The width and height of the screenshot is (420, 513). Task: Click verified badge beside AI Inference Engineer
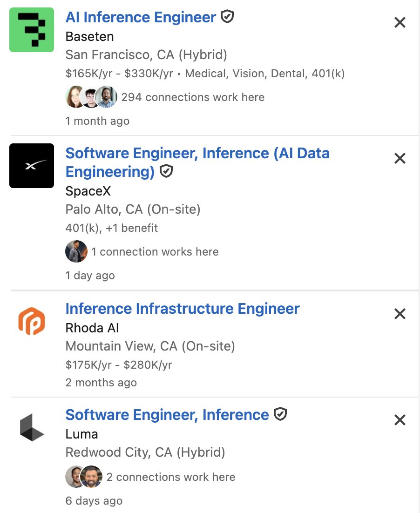click(227, 17)
